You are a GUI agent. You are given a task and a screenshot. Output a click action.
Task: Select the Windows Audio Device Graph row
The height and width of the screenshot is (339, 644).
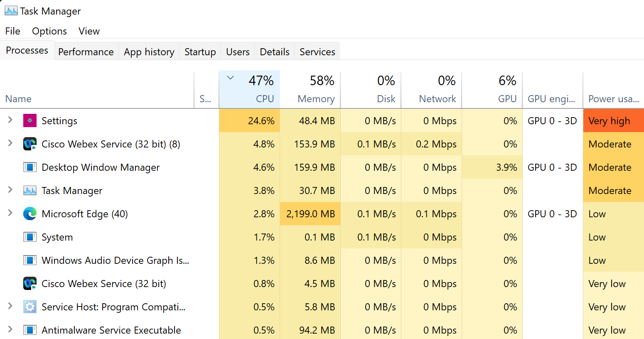coord(115,260)
